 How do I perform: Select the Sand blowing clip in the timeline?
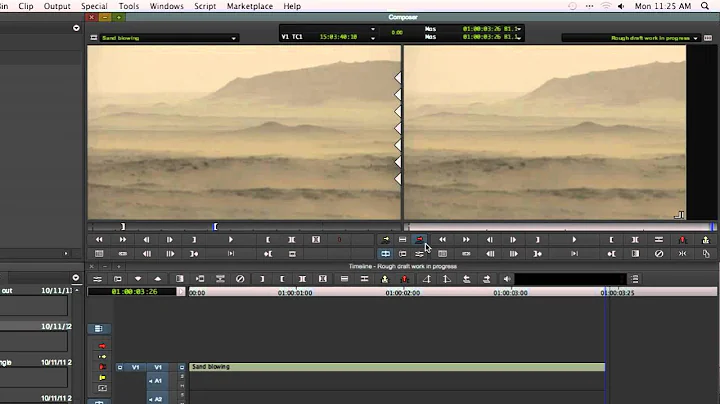pyautogui.click(x=397, y=367)
